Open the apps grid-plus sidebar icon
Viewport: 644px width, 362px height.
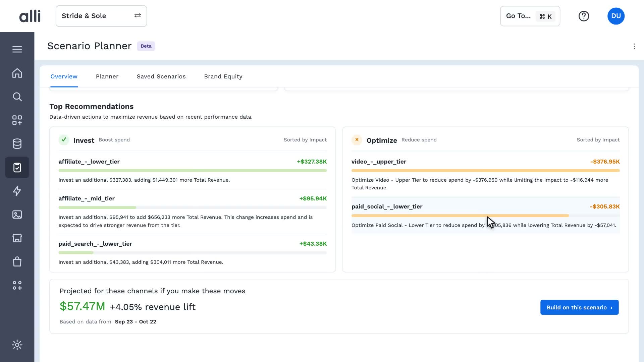(x=17, y=120)
